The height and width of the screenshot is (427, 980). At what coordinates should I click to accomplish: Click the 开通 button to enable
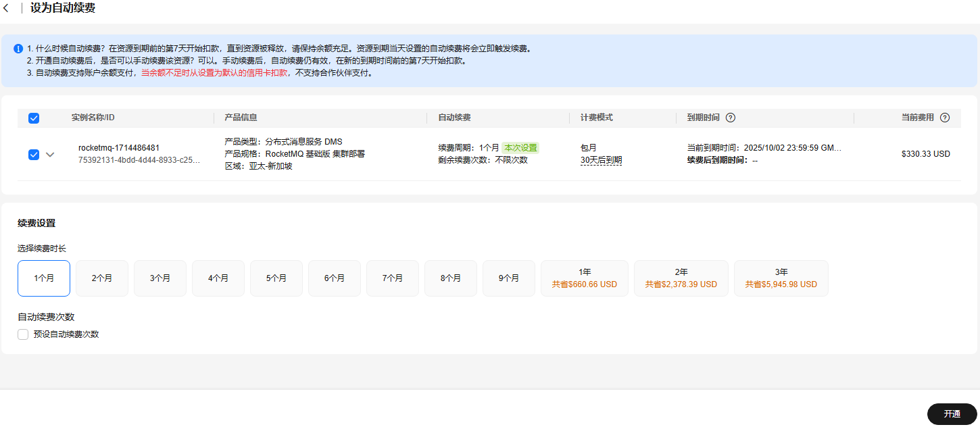pos(952,414)
